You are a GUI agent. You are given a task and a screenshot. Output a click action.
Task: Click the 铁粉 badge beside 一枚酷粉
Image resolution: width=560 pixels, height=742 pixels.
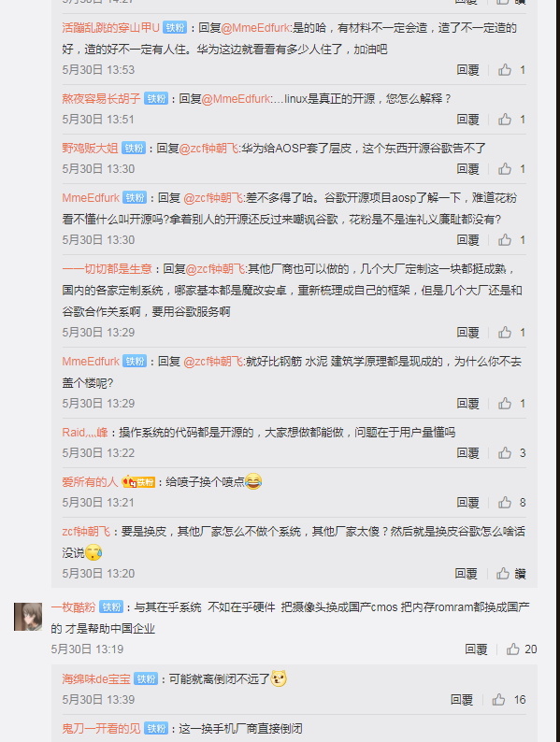tap(111, 606)
